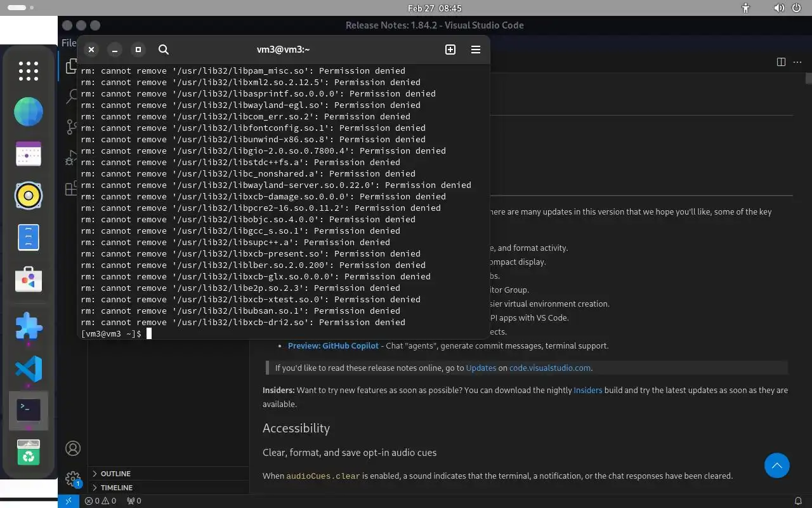
Task: Open the trash in the dock
Action: coord(29,452)
